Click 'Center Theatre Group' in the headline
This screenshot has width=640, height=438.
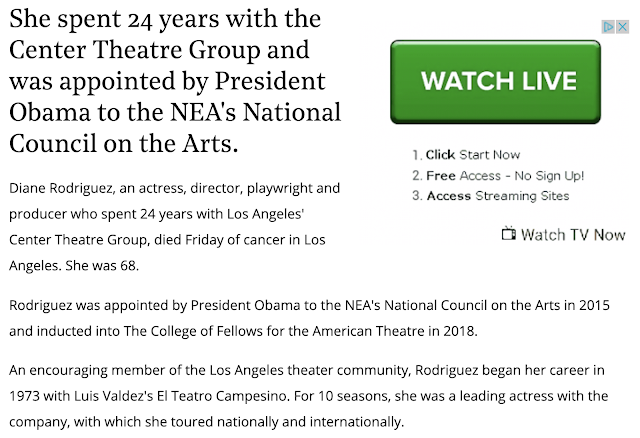(135, 50)
